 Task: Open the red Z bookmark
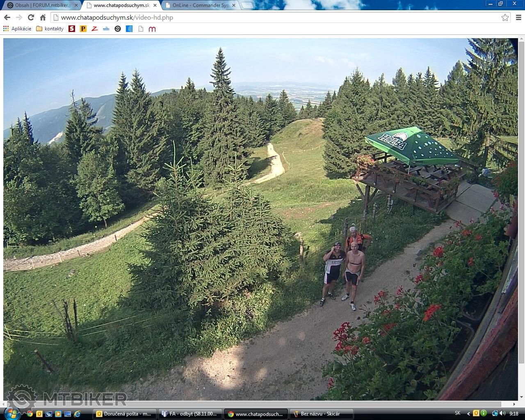tap(95, 29)
